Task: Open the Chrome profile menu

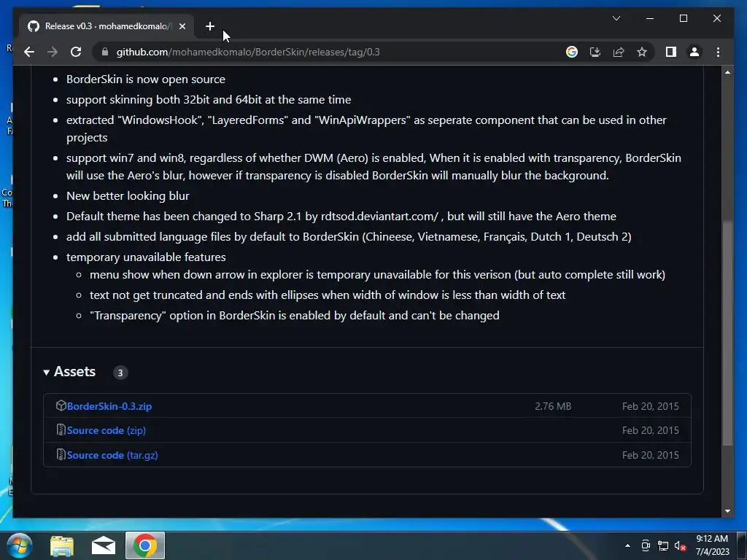Action: tap(694, 52)
